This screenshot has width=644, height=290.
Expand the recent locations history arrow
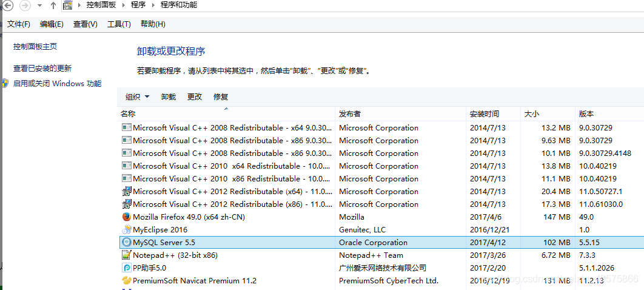39,5
